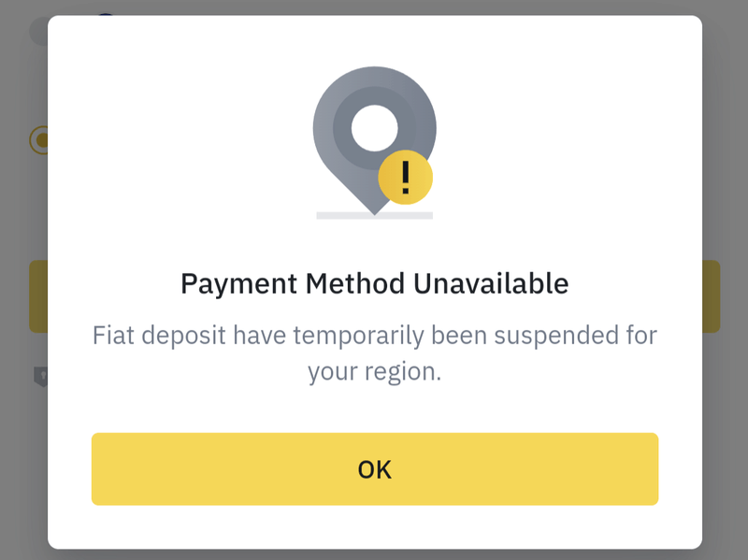
Task: Click the dimmed shield icon behind the dialog
Action: coord(41,377)
